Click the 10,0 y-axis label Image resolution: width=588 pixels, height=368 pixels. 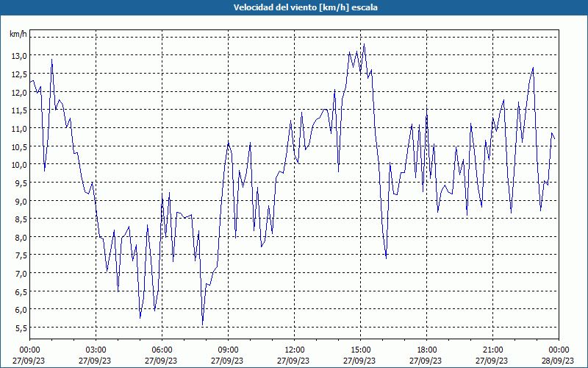coord(19,165)
